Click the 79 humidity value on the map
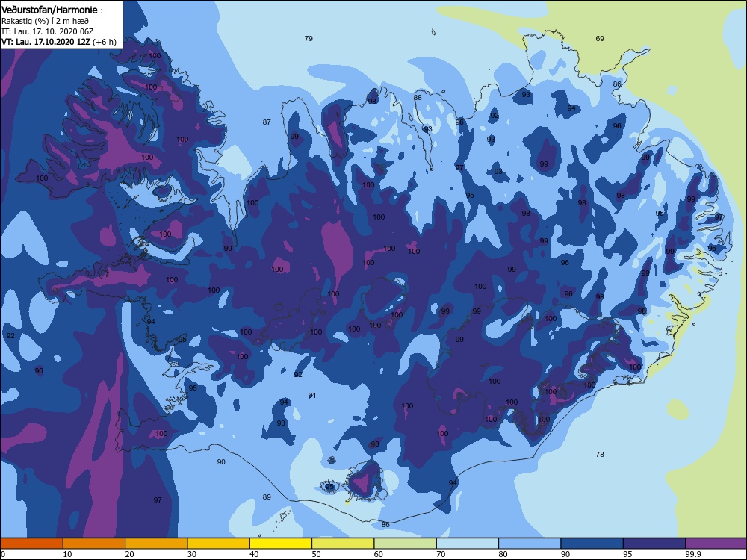Viewport: 747px width, 560px height. 309,39
